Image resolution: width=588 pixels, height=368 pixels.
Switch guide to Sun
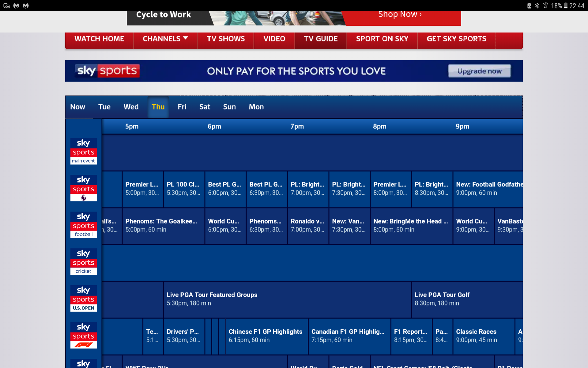[229, 107]
